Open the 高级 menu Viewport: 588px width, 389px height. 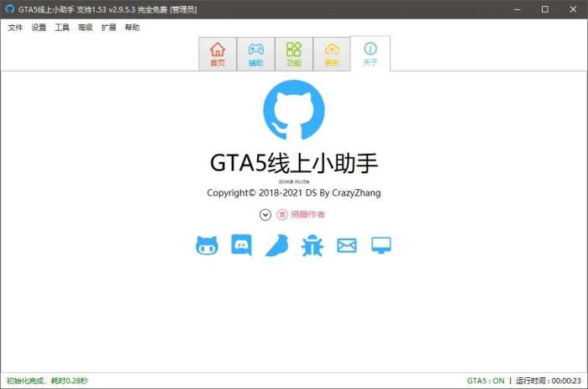(x=86, y=28)
